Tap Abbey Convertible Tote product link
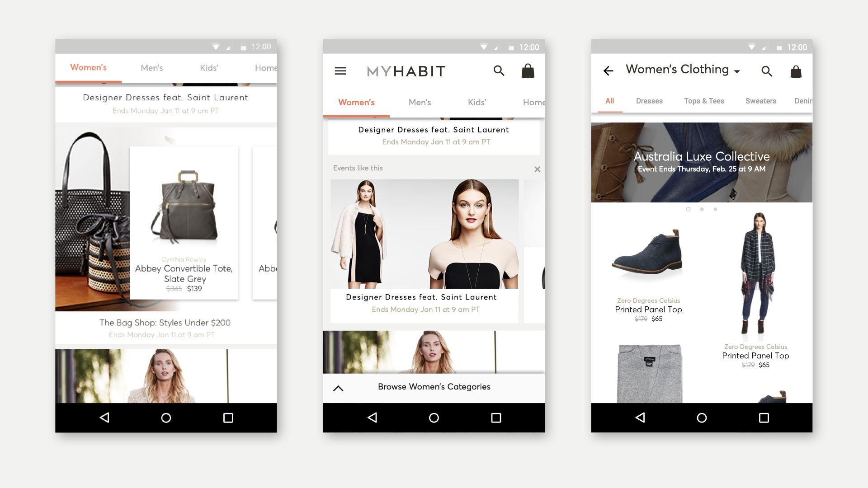Viewport: 868px width, 488px height. tap(184, 223)
